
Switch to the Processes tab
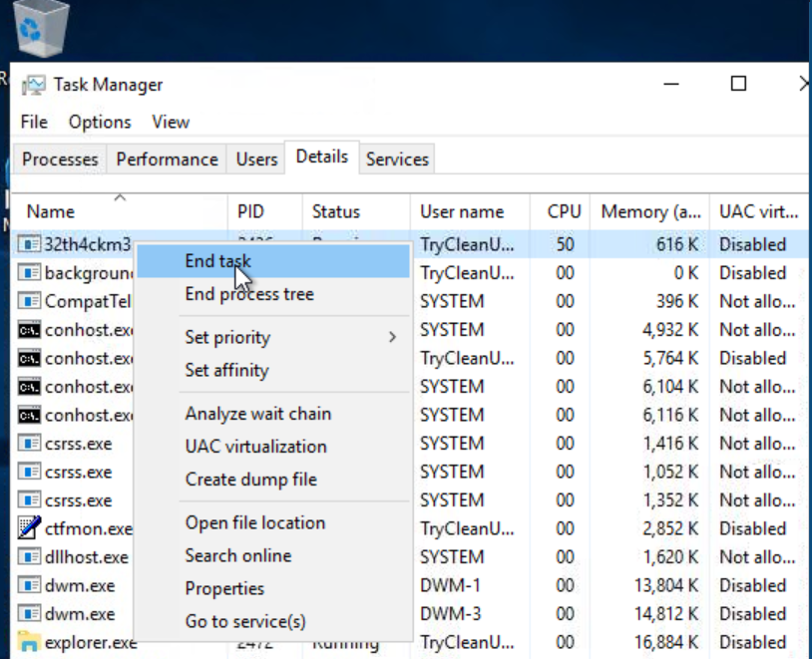click(60, 159)
